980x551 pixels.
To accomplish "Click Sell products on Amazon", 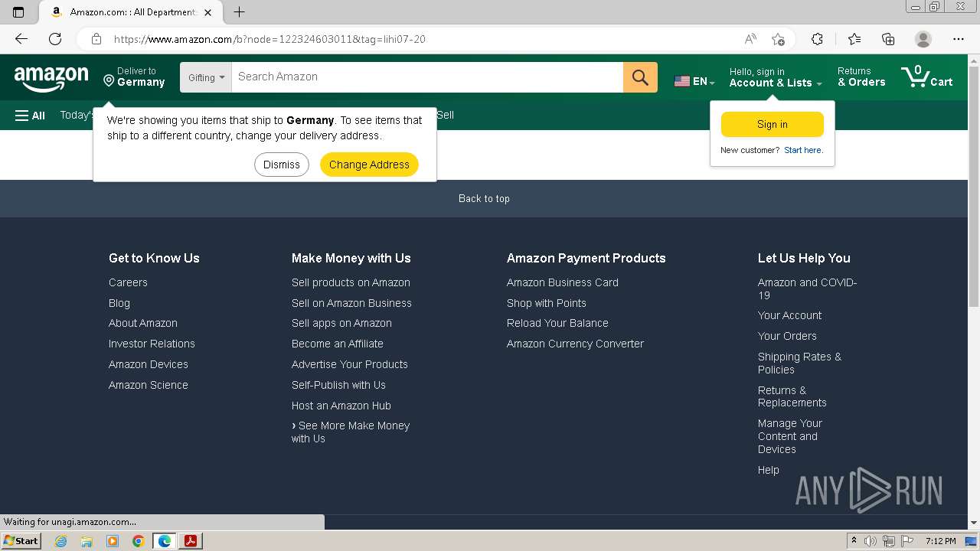I will (x=351, y=282).
